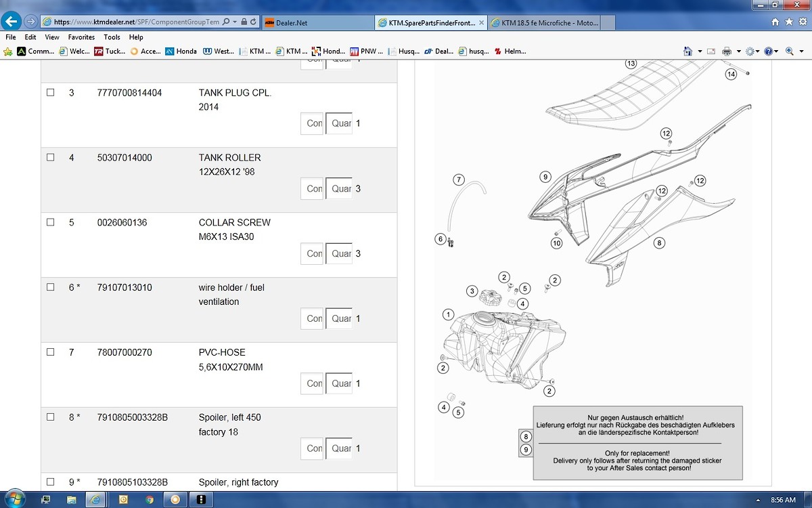Refresh the page with the reload icon
812x508 pixels.
tap(253, 22)
